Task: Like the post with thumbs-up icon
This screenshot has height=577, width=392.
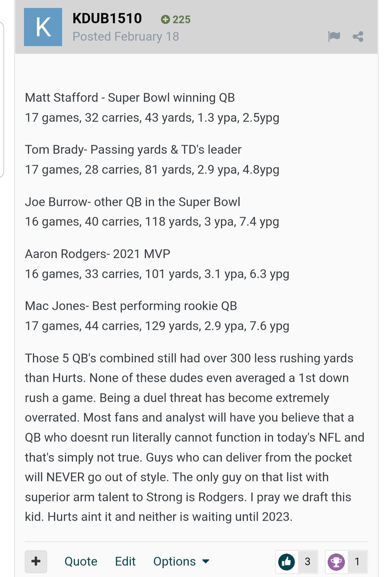Action: click(x=286, y=561)
